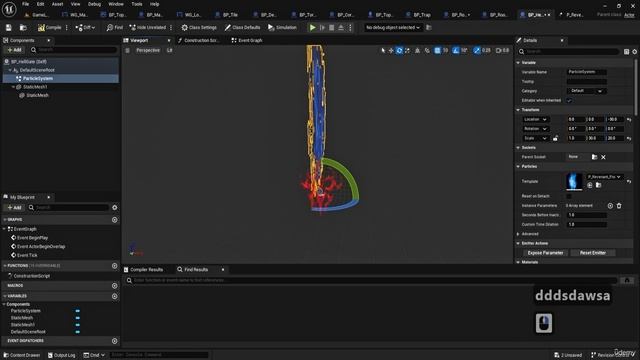The height and width of the screenshot is (360, 640).
Task: Open Details panel settings gear
Action: click(635, 51)
